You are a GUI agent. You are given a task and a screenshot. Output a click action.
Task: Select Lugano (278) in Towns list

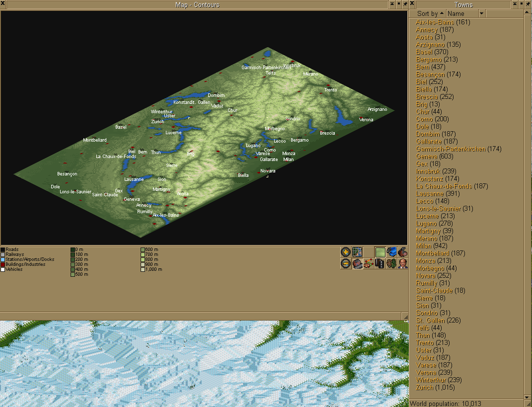(x=435, y=224)
